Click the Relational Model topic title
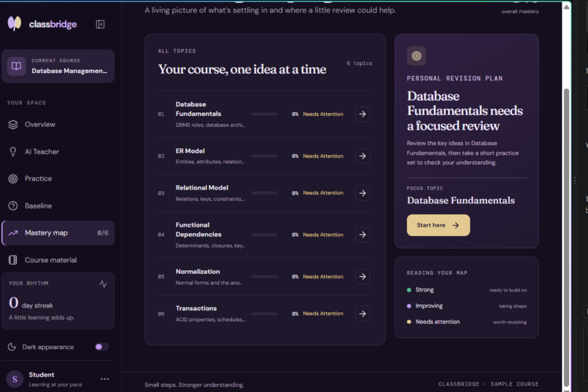Screen dimensions: 588x392 [x=202, y=187]
